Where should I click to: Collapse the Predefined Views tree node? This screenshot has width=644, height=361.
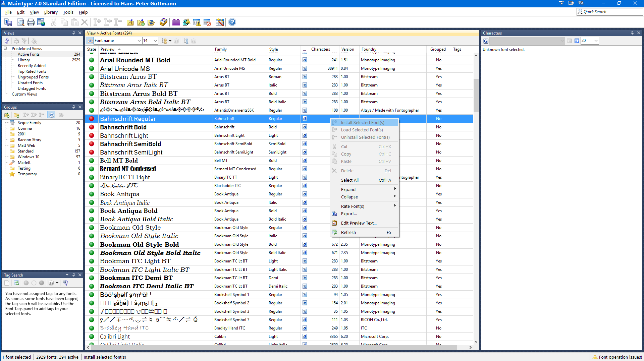[5, 49]
